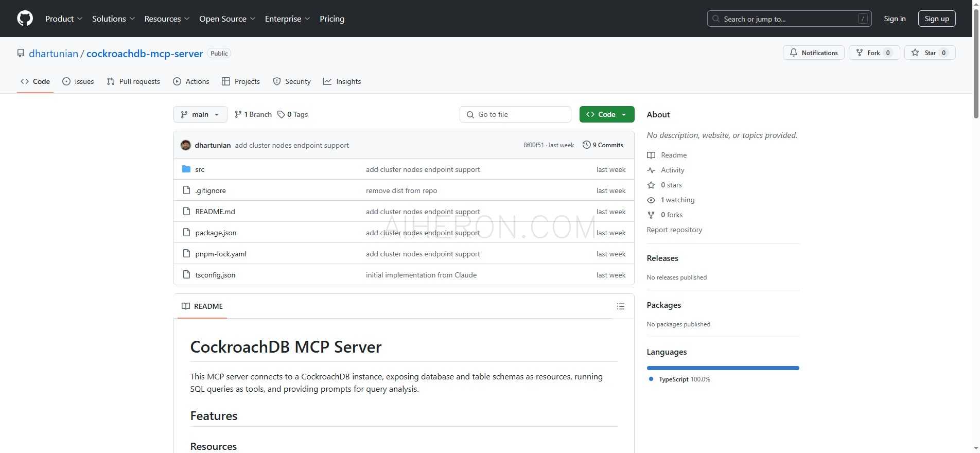Click the star icon beside 0 stars
The image size is (980, 453).
[651, 185]
